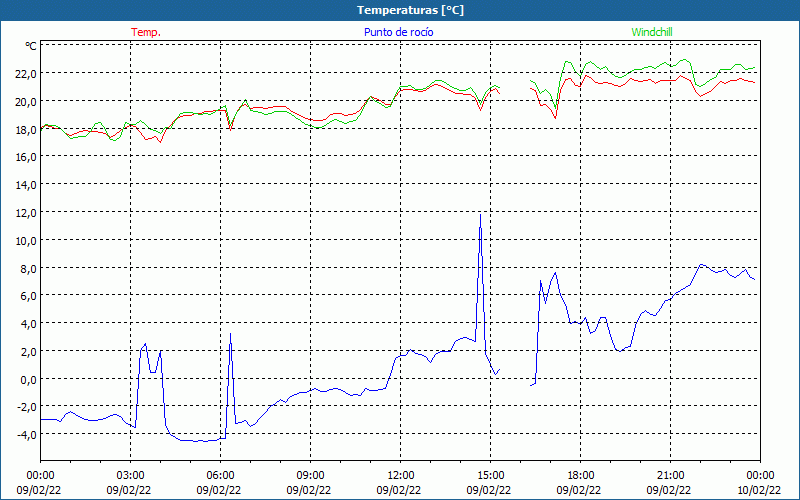Click the °C unit label on the axis

[31, 46]
